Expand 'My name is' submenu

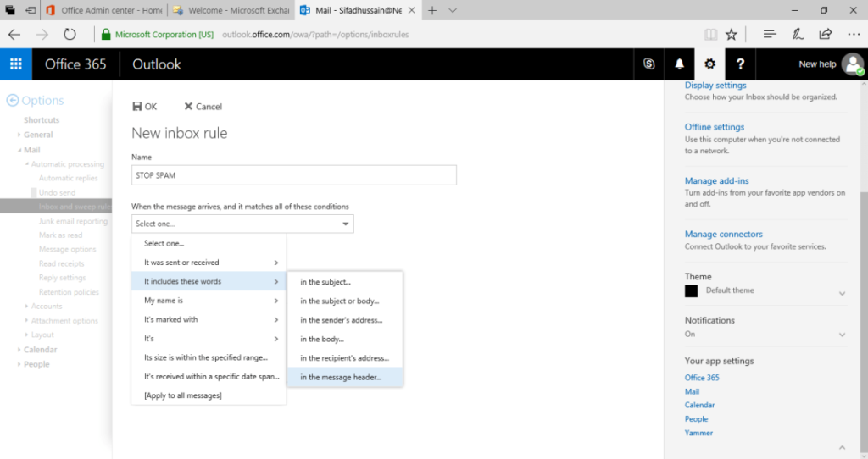coord(209,301)
